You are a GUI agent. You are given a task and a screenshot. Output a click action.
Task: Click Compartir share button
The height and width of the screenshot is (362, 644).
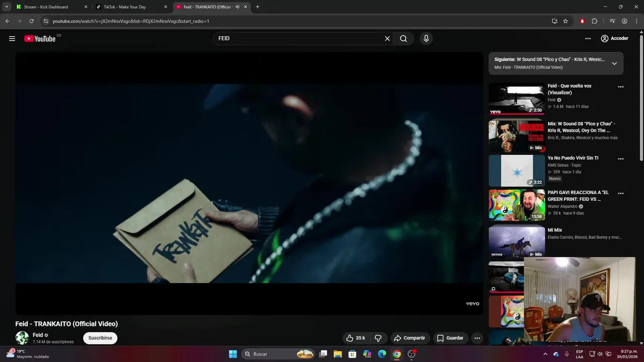[410, 338]
